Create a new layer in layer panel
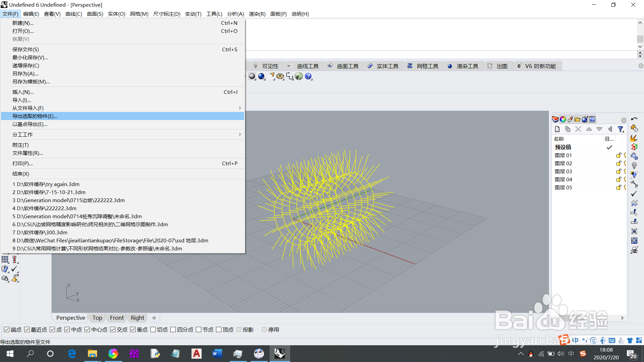This screenshot has width=644, height=362. (557, 129)
